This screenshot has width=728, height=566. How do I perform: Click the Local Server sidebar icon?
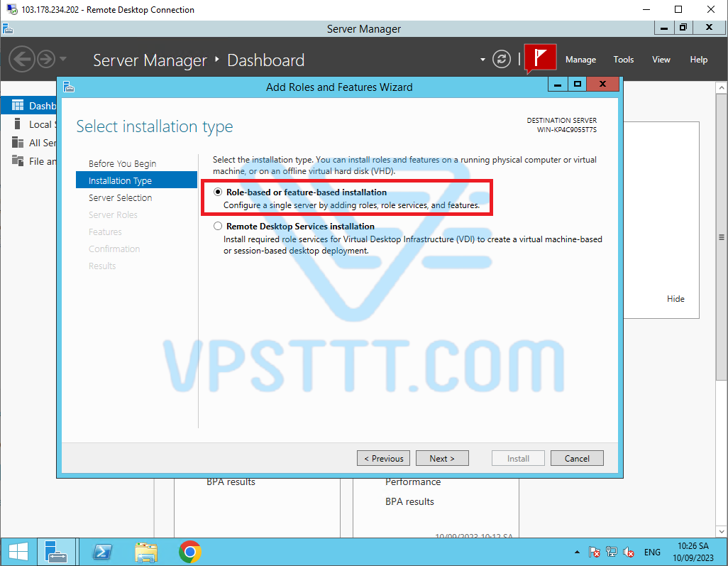(18, 124)
